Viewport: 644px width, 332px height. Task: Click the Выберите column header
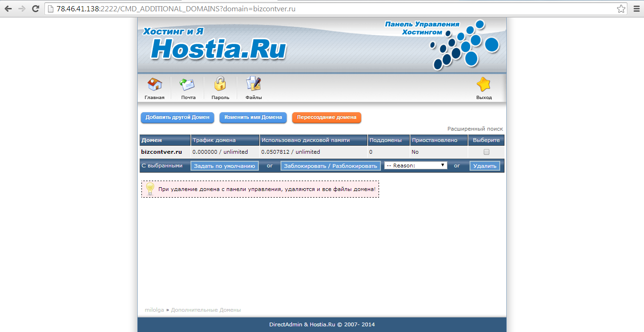487,140
